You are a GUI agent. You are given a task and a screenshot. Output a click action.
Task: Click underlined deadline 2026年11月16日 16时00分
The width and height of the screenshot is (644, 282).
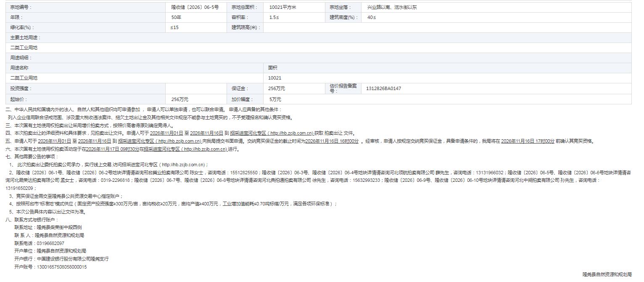coord(332,141)
